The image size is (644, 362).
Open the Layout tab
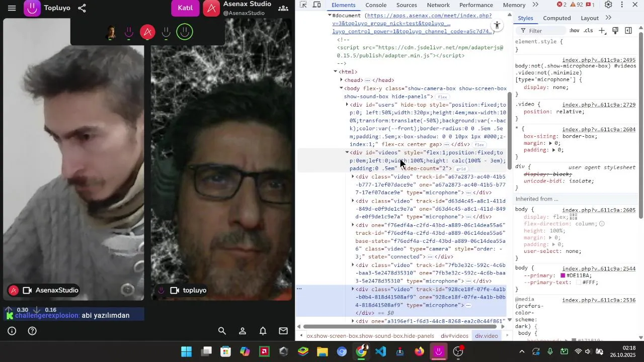pyautogui.click(x=590, y=18)
